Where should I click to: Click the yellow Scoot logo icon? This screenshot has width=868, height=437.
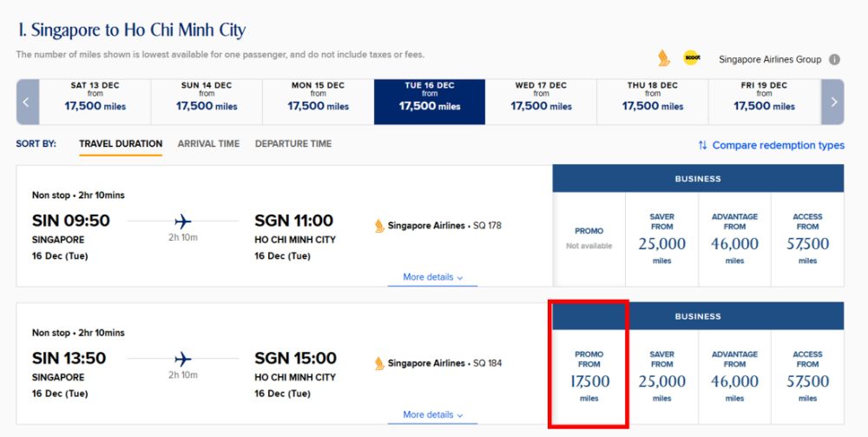[692, 58]
